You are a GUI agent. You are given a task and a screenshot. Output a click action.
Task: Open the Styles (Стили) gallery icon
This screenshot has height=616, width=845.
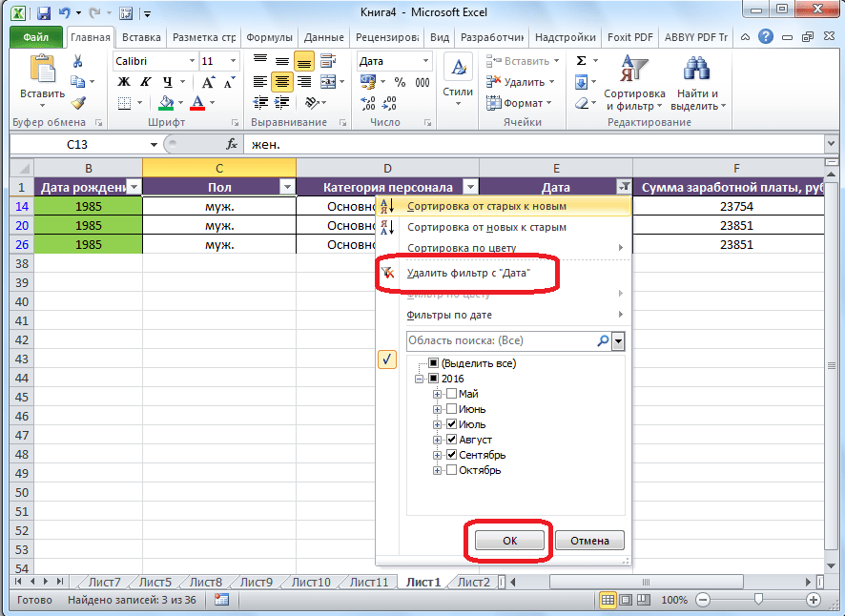[458, 70]
